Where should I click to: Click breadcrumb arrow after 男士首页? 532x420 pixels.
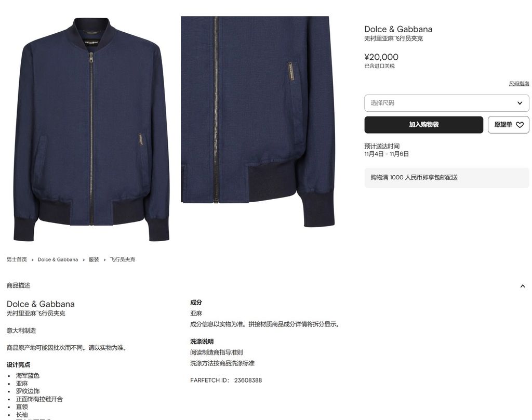[x=32, y=260]
